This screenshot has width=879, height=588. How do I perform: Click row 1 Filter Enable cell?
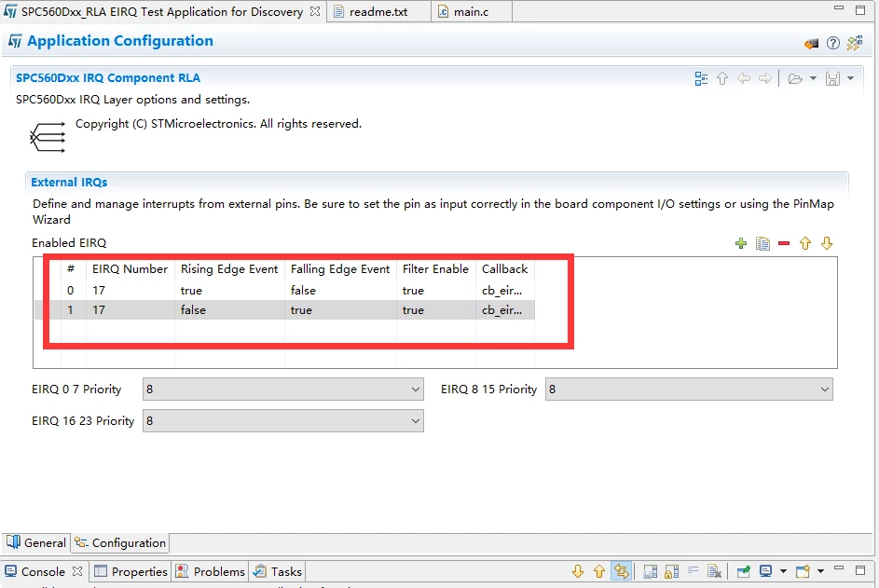pyautogui.click(x=435, y=310)
